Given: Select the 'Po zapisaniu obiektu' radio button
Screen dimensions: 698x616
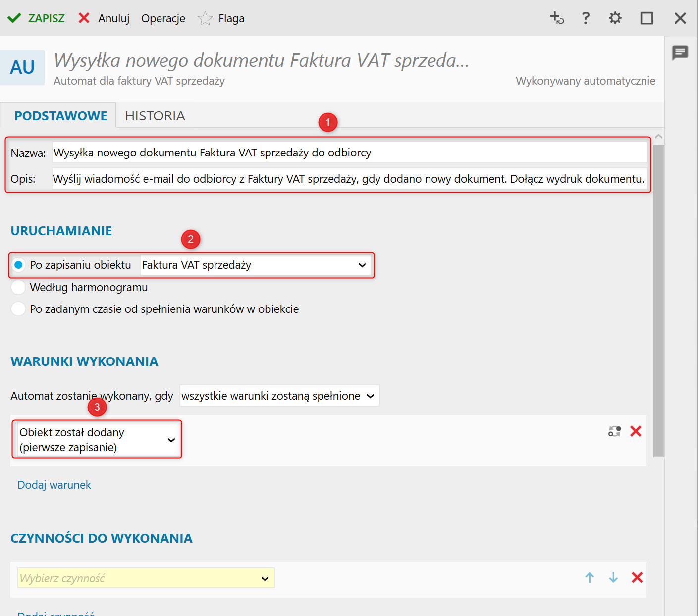Looking at the screenshot, I should tap(18, 265).
